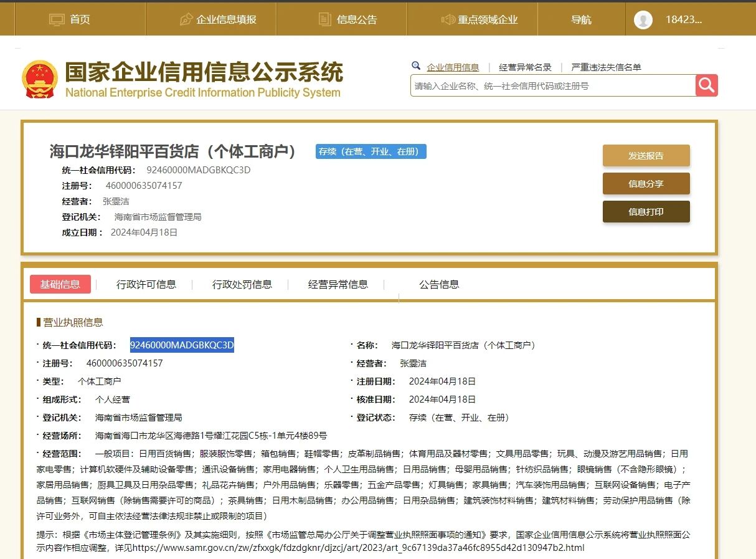Image resolution: width=756 pixels, height=559 pixels.
Task: Click the edit icon beside 企业信息填报
Action: [x=186, y=19]
